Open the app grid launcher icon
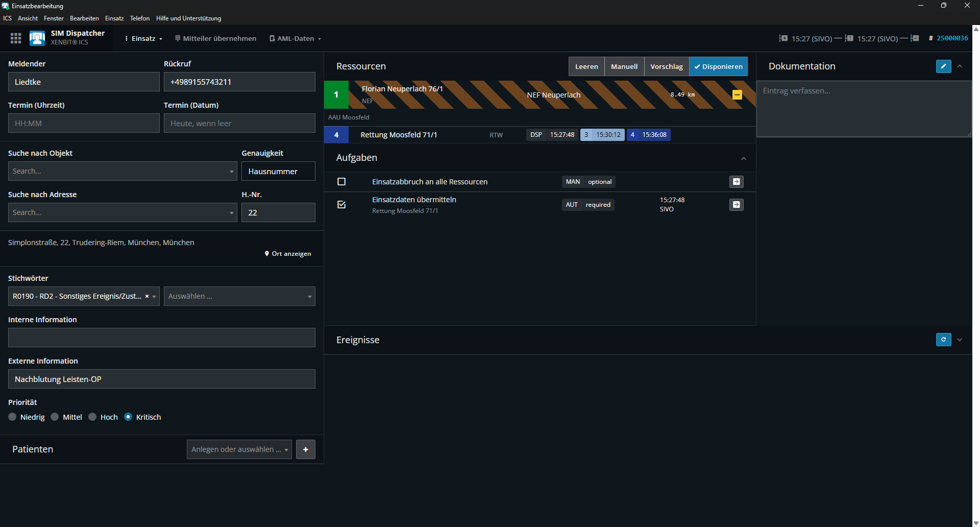Viewport: 980px width, 527px height. 16,38
